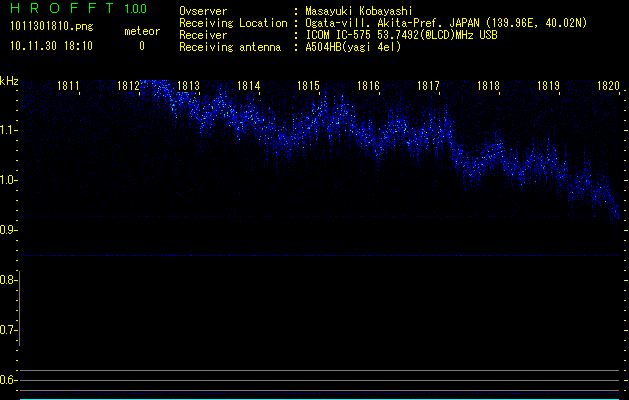
Task: Click the 1815 time marker
Action: pyautogui.click(x=309, y=87)
